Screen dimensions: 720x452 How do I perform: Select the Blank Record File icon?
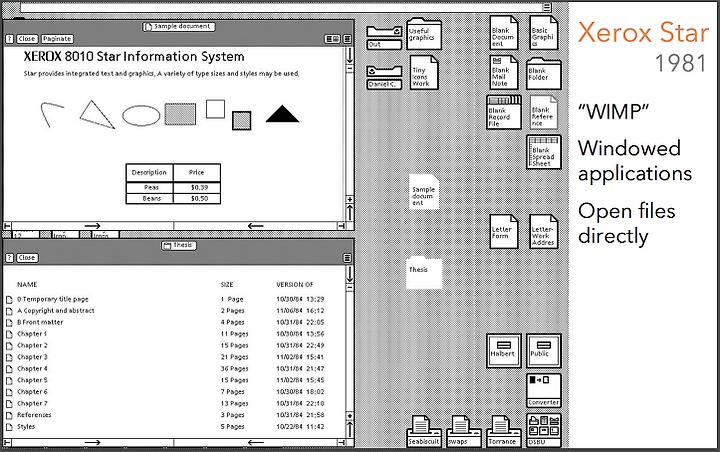[504, 112]
